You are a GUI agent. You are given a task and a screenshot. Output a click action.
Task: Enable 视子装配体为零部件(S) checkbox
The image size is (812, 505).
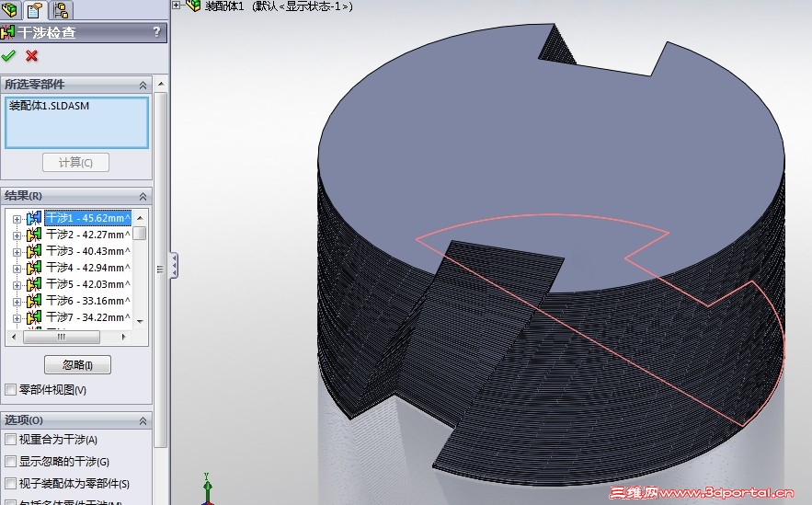coord(10,483)
